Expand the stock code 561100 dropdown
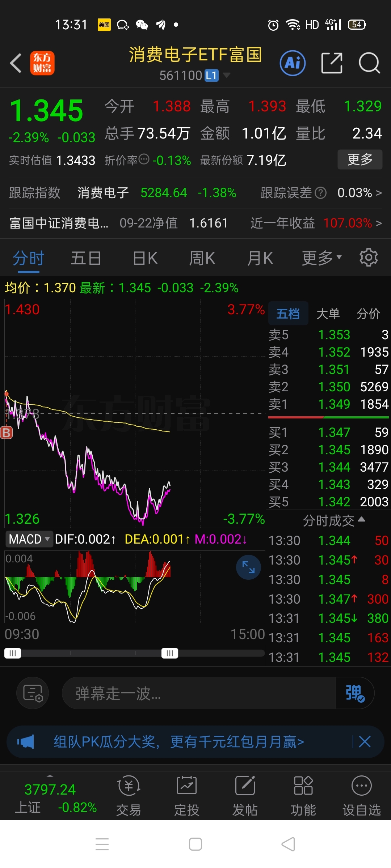391x868 pixels. tap(227, 75)
